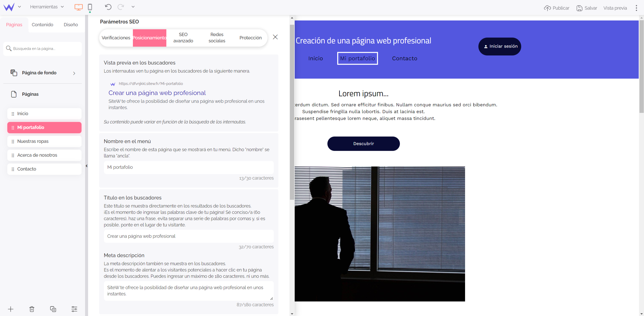
Task: Click the Descubrir button
Action: click(x=363, y=144)
